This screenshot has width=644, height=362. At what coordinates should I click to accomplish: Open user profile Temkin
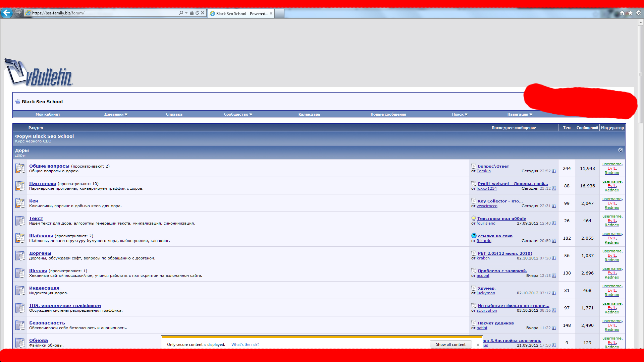pyautogui.click(x=483, y=171)
